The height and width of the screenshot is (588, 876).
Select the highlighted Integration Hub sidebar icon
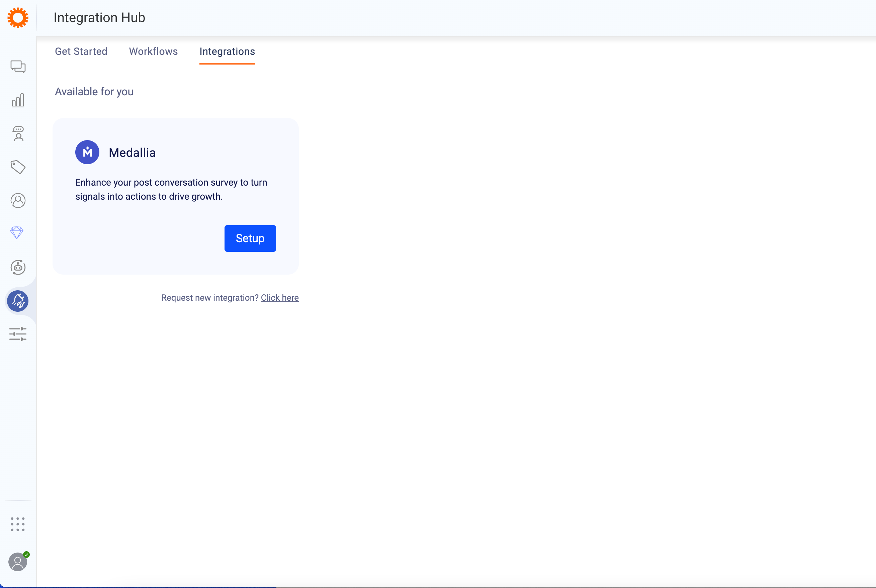tap(18, 301)
